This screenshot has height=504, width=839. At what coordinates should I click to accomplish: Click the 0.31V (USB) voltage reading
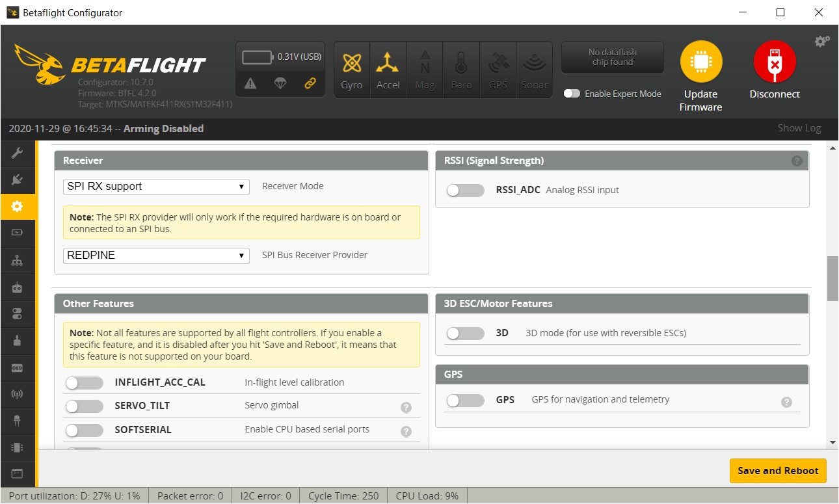(299, 57)
